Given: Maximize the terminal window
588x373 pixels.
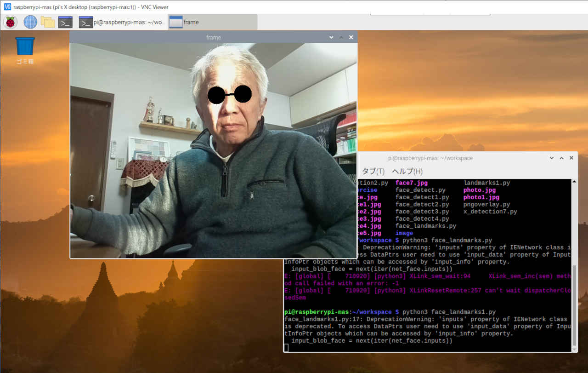Looking at the screenshot, I should click(561, 158).
